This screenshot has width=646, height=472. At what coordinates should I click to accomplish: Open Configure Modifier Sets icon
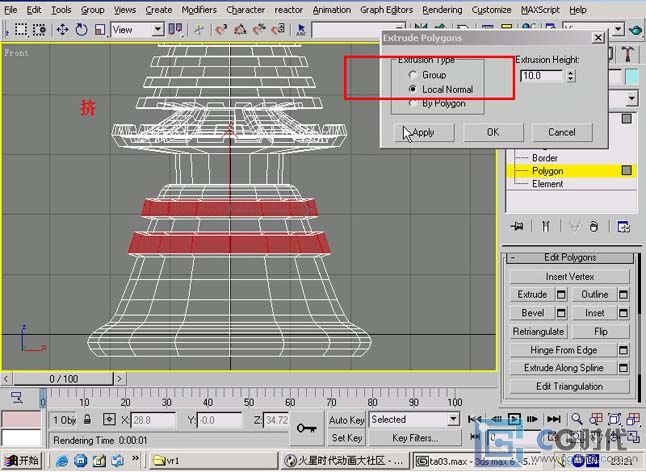623,226
